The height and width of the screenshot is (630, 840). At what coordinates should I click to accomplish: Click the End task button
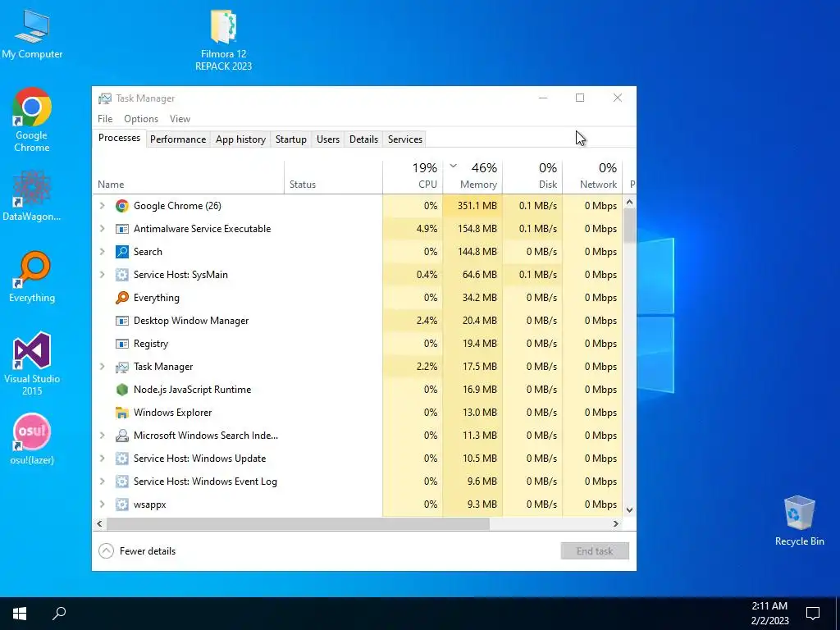click(x=595, y=551)
